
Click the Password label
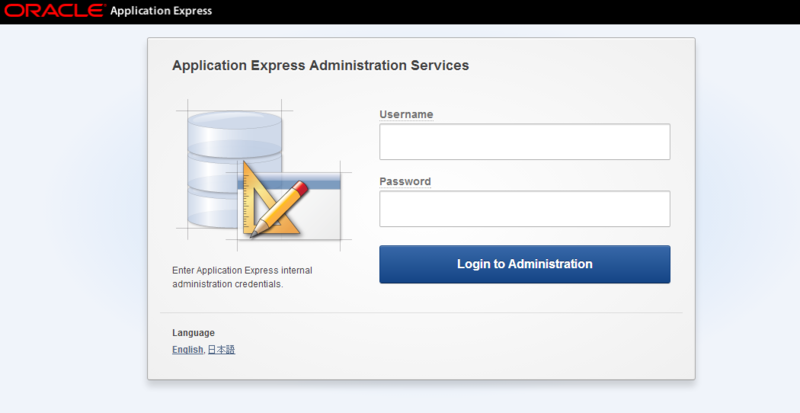point(405,181)
